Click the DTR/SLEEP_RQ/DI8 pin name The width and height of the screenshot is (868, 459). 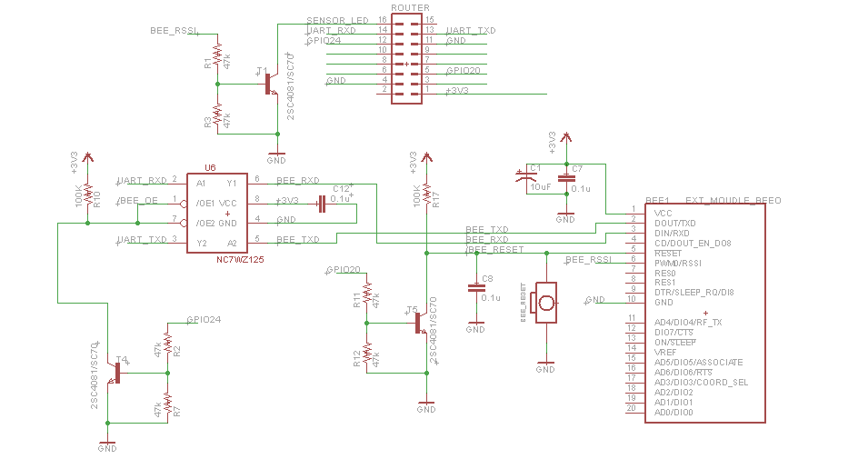pos(693,292)
